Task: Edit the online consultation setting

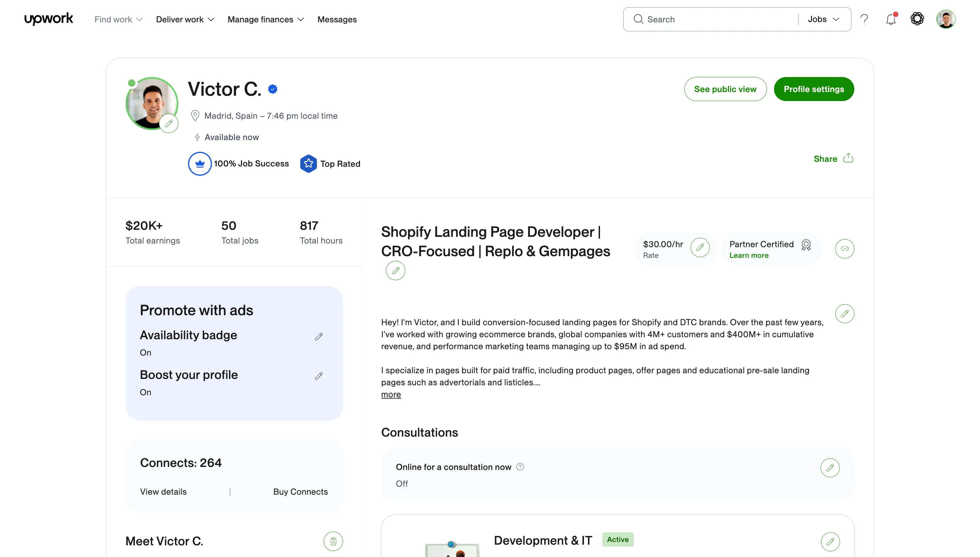Action: (x=830, y=468)
